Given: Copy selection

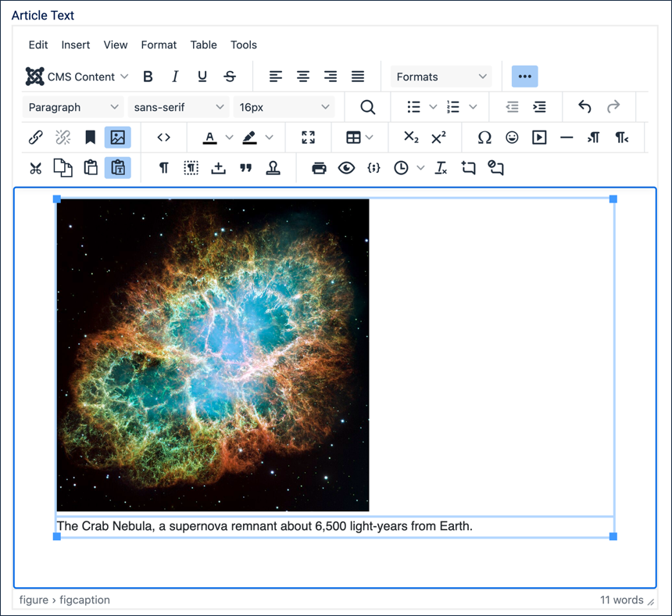Looking at the screenshot, I should tap(63, 168).
